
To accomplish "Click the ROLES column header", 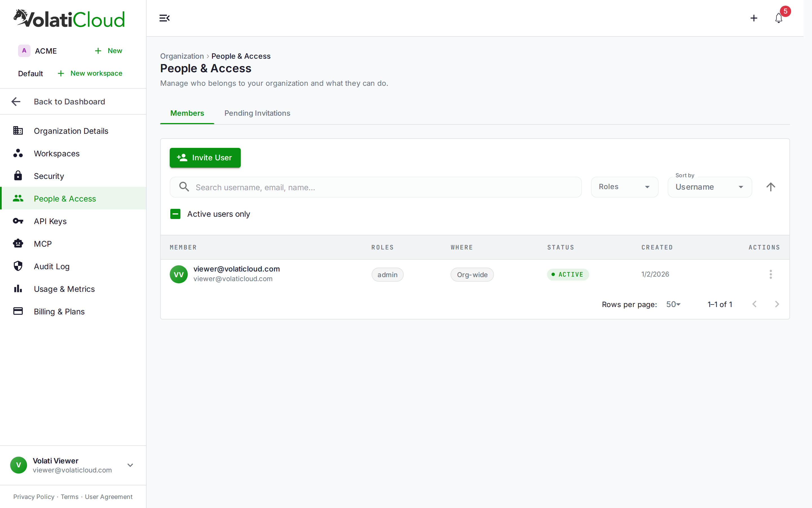I will click(x=383, y=247).
